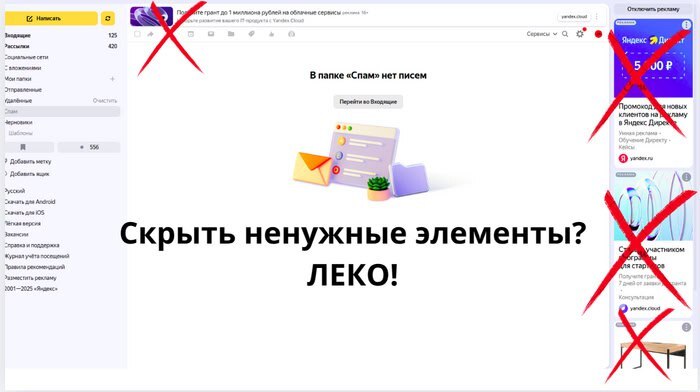Open the Удалённые folder
This screenshot has height=392, width=700.
[19, 100]
